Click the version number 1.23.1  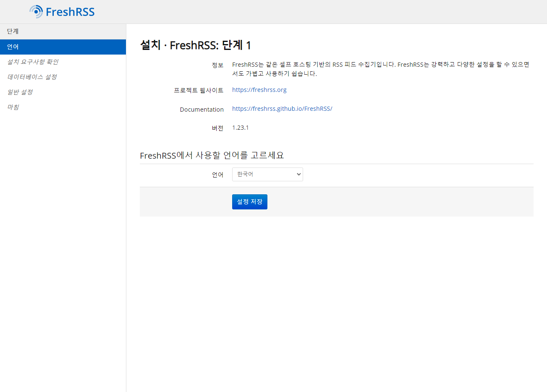[241, 128]
